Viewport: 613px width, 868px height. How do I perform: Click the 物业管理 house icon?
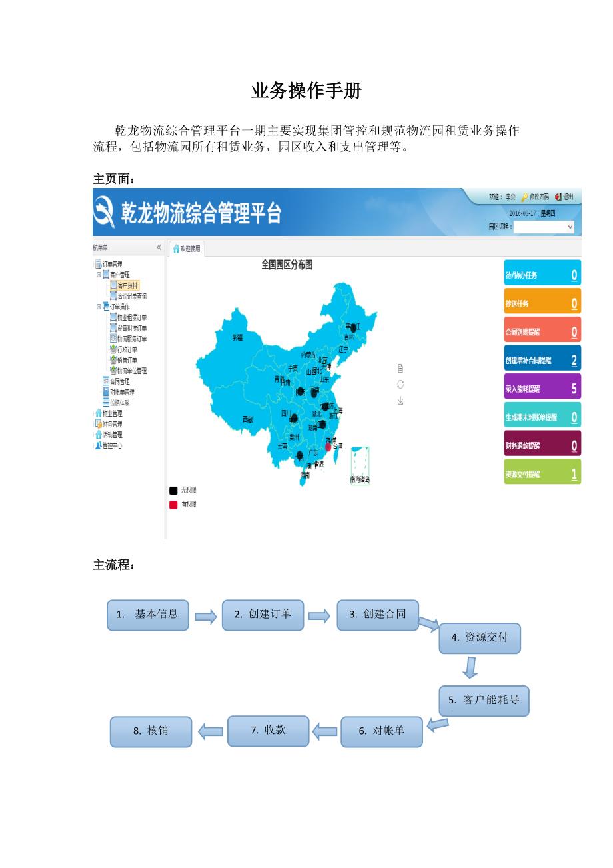[98, 413]
